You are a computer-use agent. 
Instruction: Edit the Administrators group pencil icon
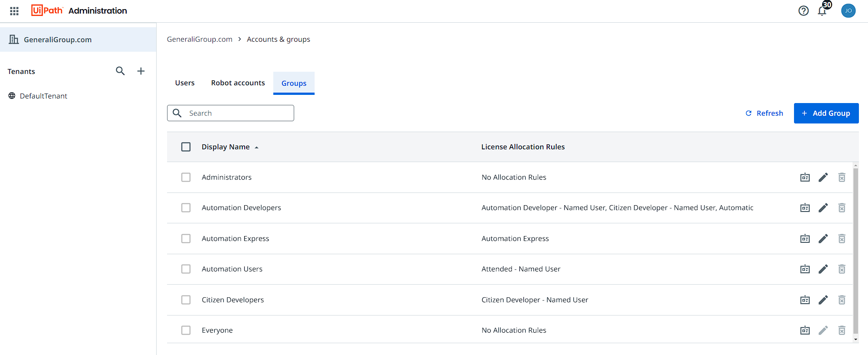(x=823, y=177)
